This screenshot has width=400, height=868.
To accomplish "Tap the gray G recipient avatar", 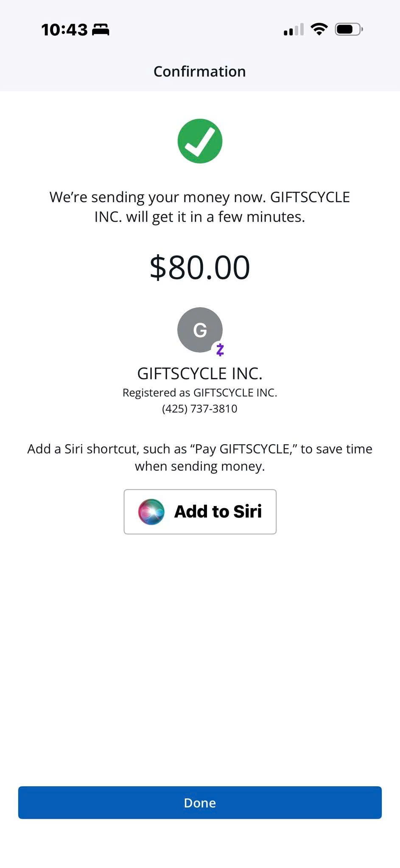I will pos(200,330).
